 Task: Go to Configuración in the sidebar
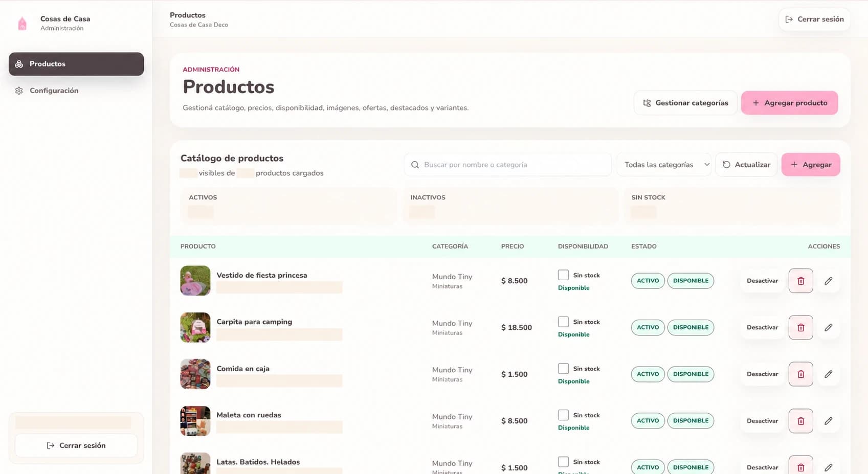76,91
